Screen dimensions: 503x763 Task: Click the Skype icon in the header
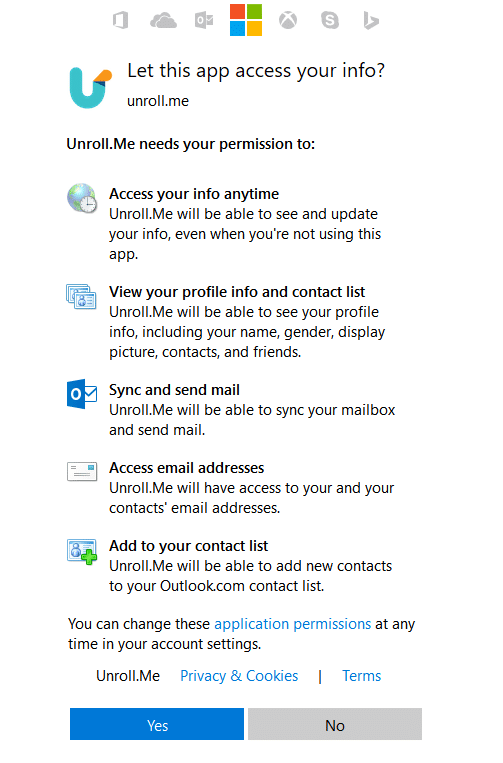(x=330, y=20)
